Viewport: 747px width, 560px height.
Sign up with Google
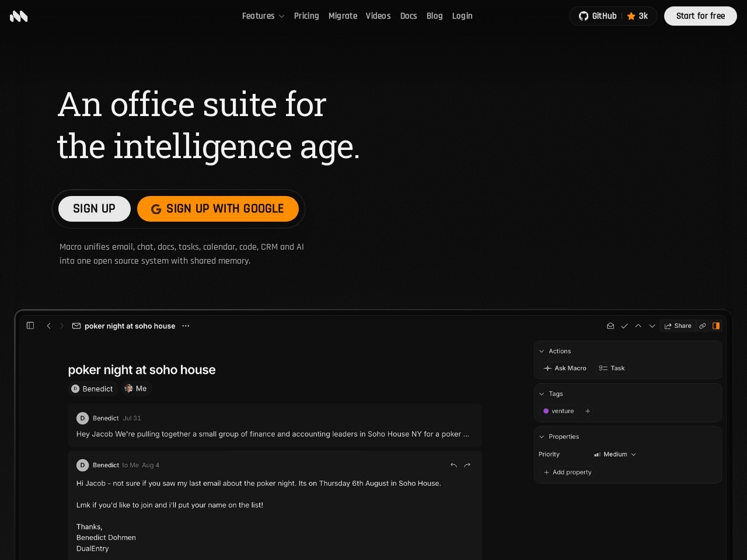[218, 209]
